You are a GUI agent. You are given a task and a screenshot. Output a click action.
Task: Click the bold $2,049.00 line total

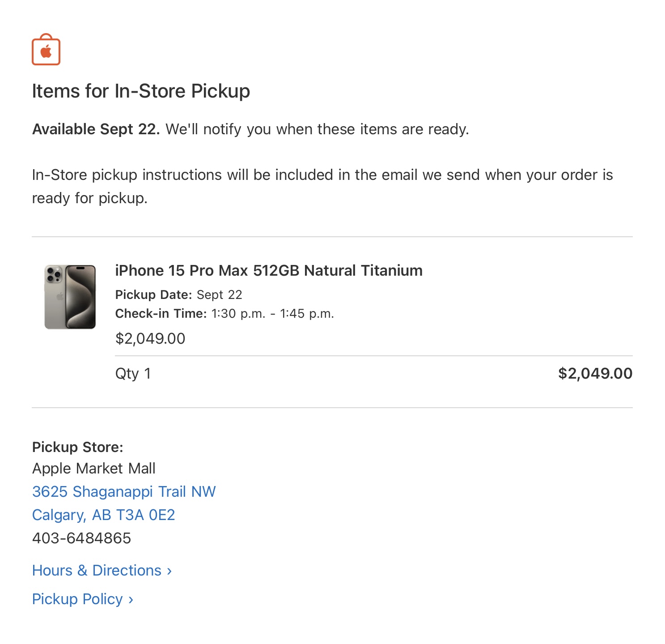(x=595, y=373)
